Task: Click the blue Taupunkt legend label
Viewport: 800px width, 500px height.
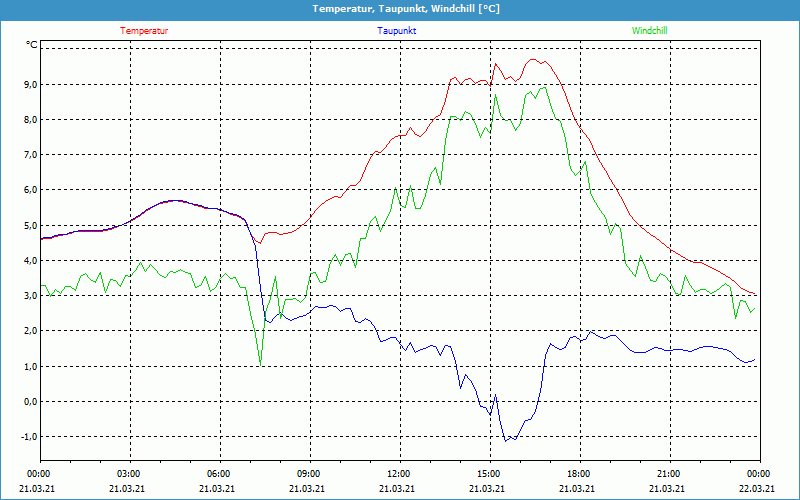Action: tap(397, 31)
